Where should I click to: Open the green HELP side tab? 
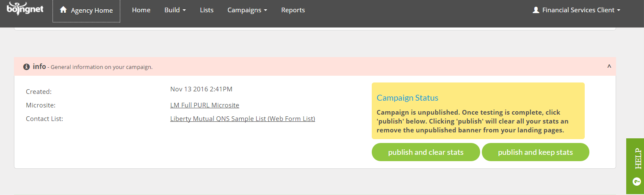[635, 167]
